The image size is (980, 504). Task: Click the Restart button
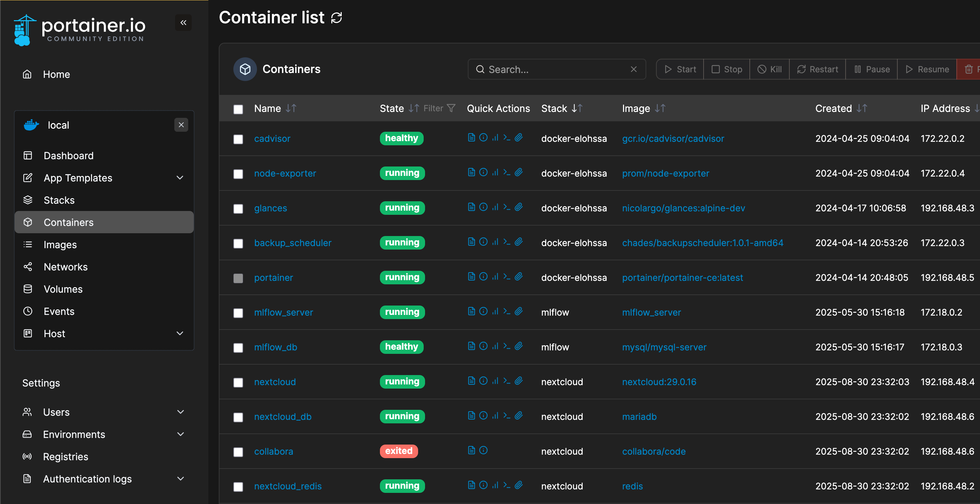click(x=817, y=69)
